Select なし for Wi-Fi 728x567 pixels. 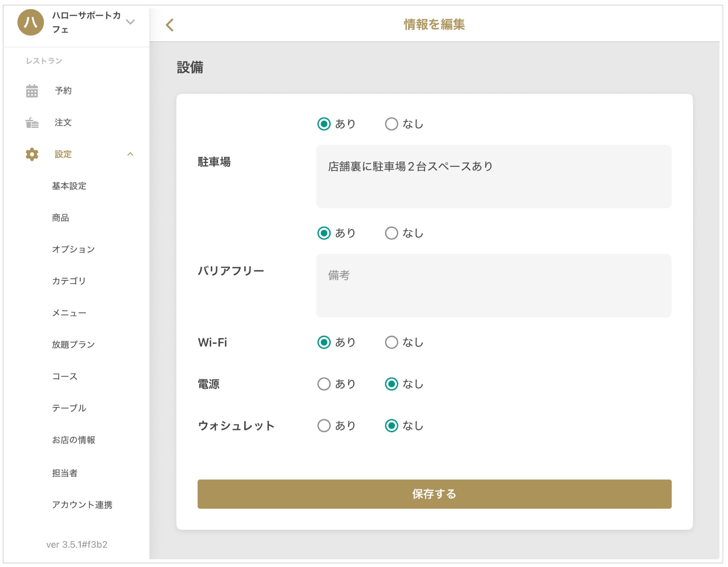(391, 342)
